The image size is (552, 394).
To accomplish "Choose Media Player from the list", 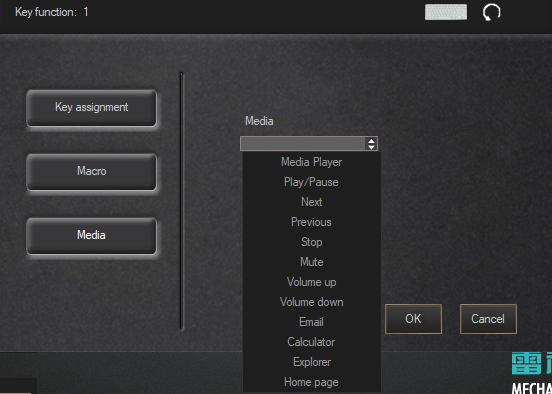I will point(312,162).
